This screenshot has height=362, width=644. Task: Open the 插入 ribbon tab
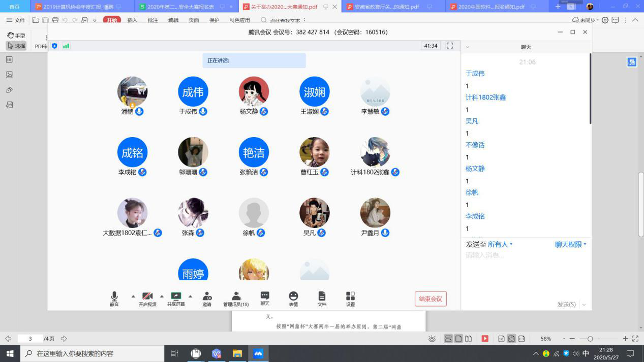click(132, 20)
